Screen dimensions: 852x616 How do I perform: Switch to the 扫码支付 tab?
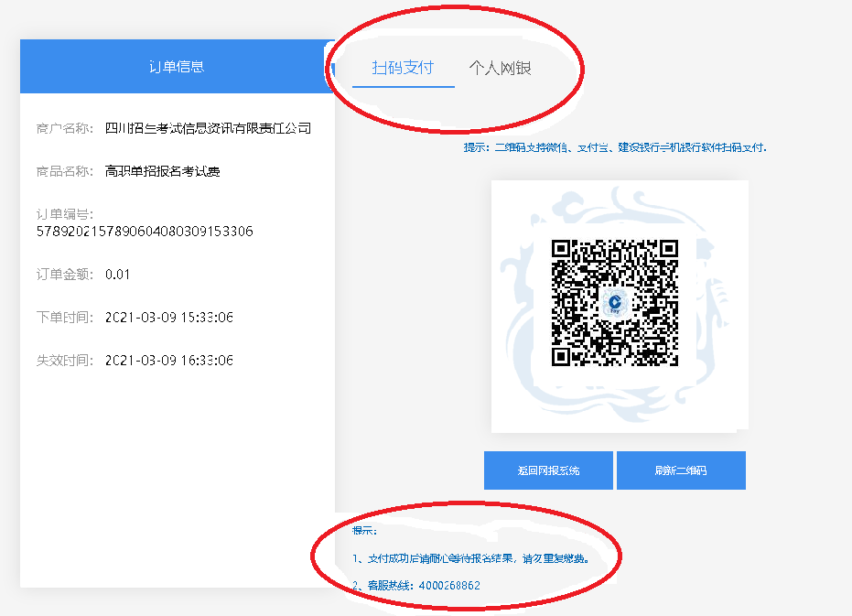click(x=403, y=68)
